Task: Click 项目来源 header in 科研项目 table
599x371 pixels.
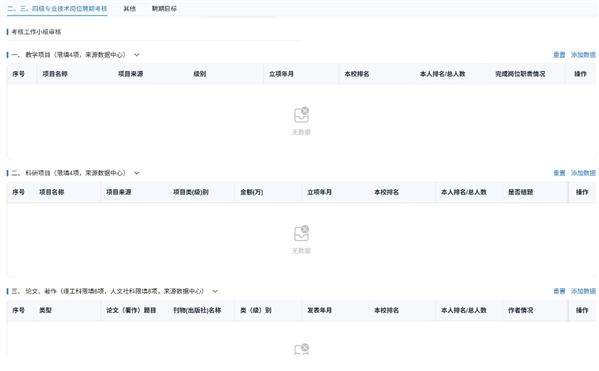Action: click(x=119, y=192)
